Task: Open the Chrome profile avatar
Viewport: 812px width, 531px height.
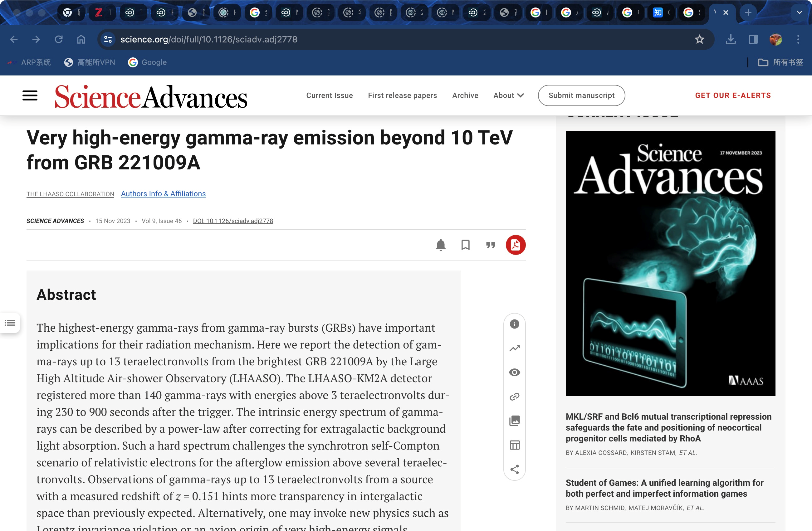Action: [x=775, y=40]
